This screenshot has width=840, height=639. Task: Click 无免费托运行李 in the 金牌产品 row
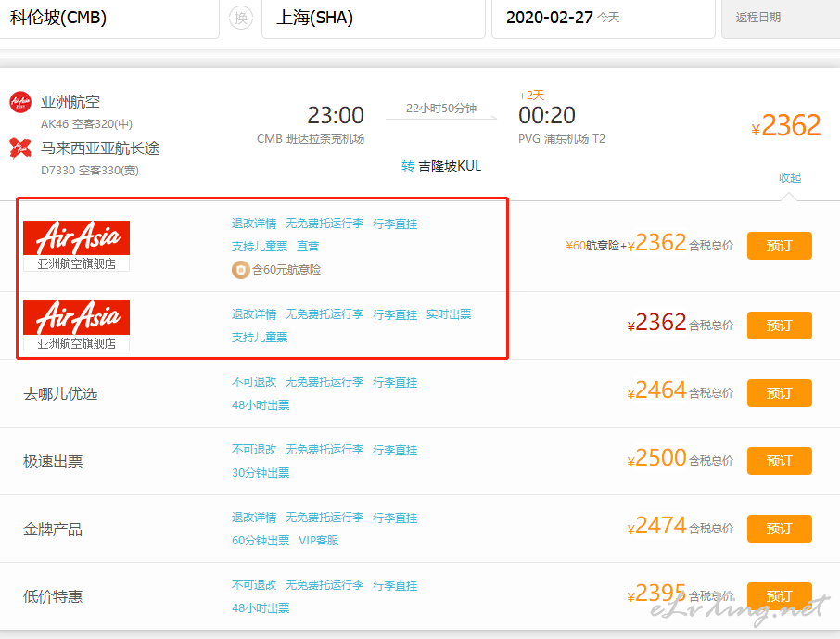point(325,518)
